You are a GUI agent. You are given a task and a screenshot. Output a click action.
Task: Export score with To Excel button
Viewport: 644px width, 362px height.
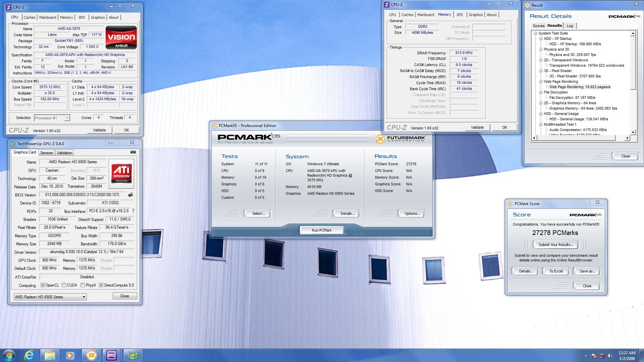coord(556,271)
